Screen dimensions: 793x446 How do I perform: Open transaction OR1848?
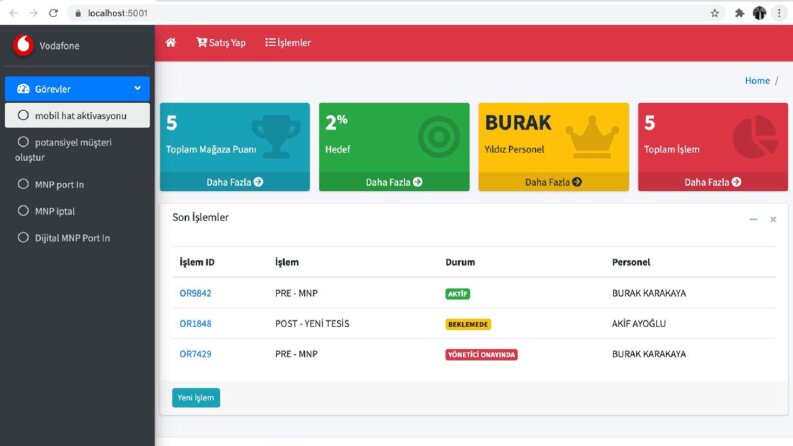click(195, 324)
